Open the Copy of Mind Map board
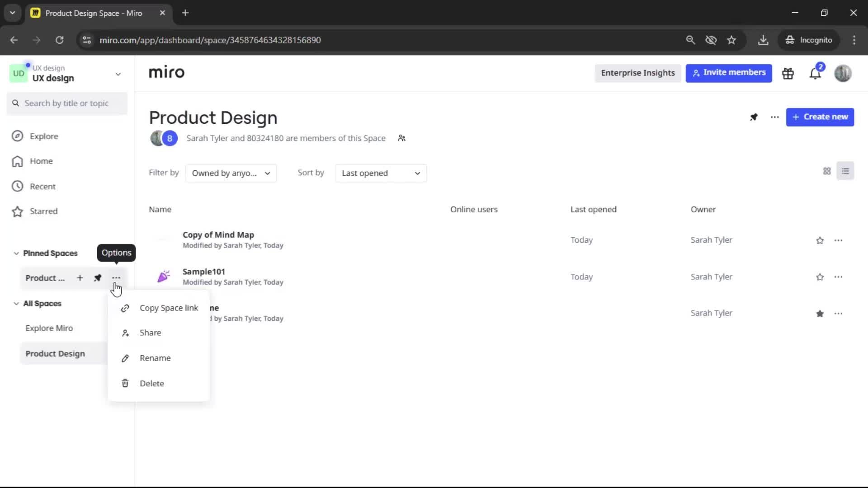This screenshot has width=868, height=488. coord(218,235)
